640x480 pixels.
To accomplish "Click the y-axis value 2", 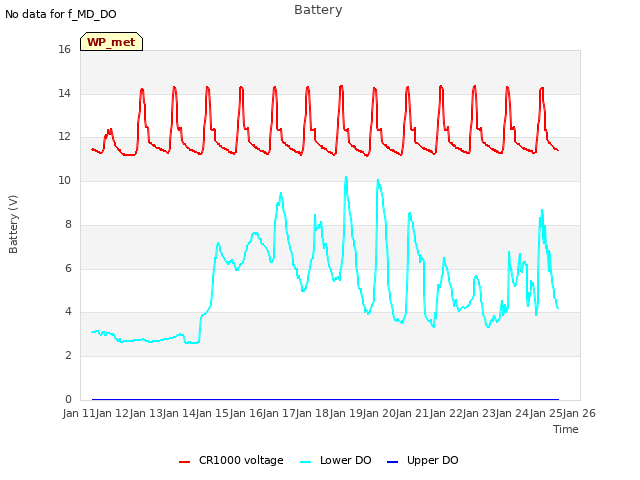I will click(68, 356).
